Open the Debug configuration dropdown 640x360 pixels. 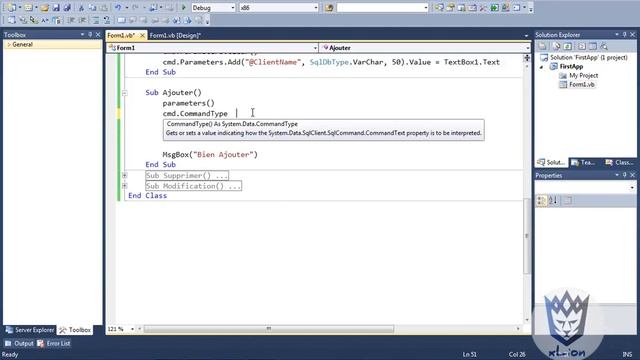pyautogui.click(x=233, y=8)
